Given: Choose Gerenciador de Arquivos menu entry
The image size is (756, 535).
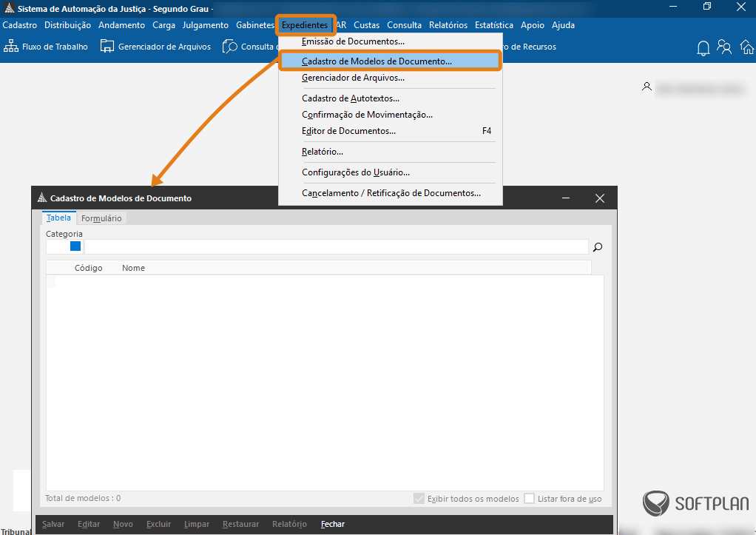Looking at the screenshot, I should pos(391,78).
